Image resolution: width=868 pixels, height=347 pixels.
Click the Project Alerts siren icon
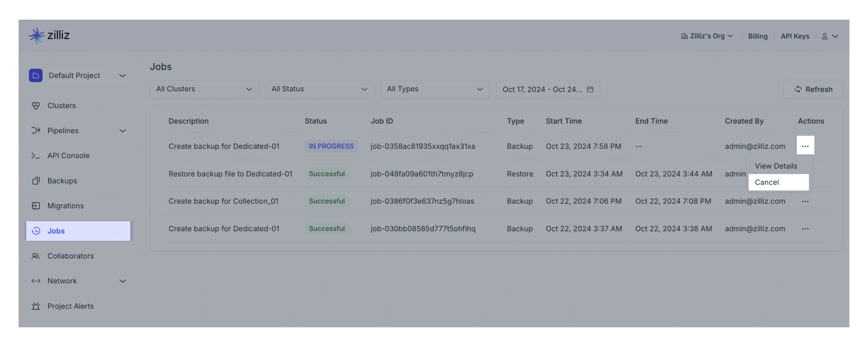click(x=36, y=306)
